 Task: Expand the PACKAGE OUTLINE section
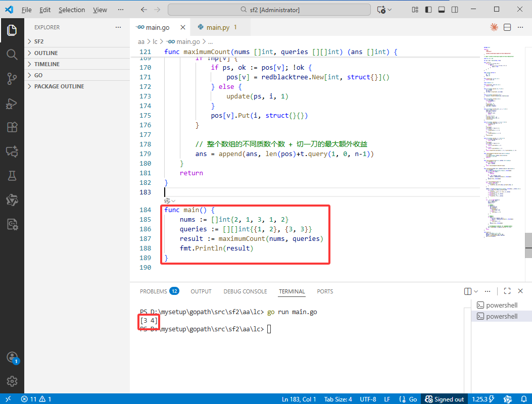77,86
